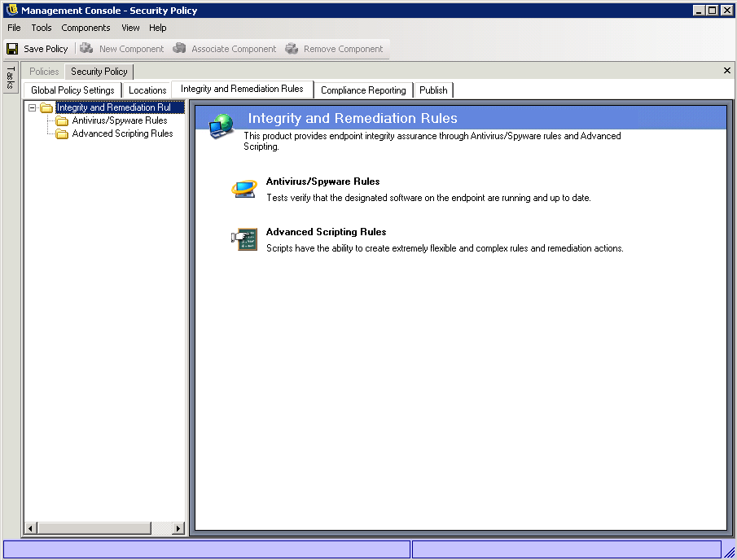737x560 pixels.
Task: Go to the Publish tab
Action: pyautogui.click(x=433, y=90)
